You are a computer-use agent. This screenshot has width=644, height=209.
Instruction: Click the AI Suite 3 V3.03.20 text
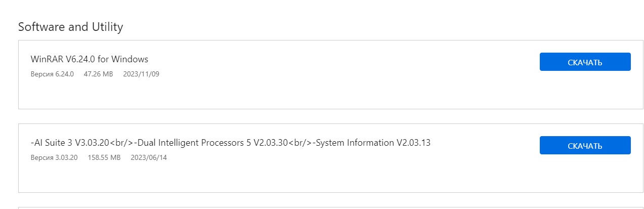[x=70, y=143]
